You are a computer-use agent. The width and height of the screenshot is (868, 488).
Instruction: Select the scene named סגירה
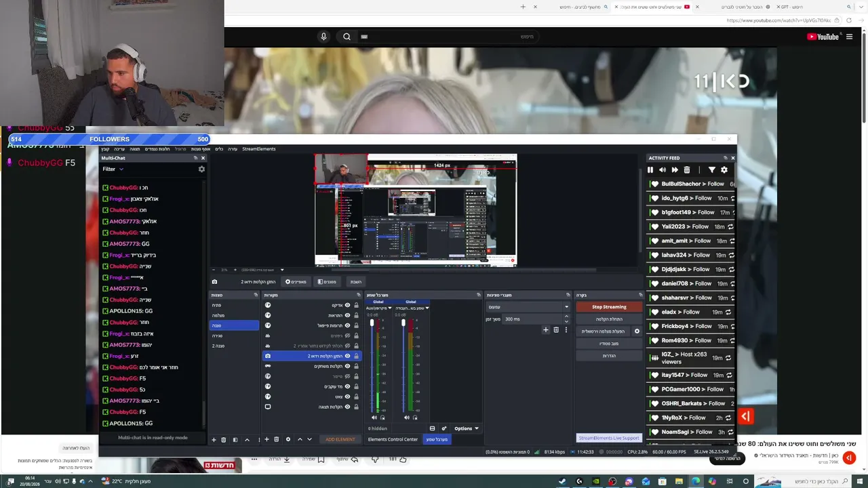click(x=235, y=335)
